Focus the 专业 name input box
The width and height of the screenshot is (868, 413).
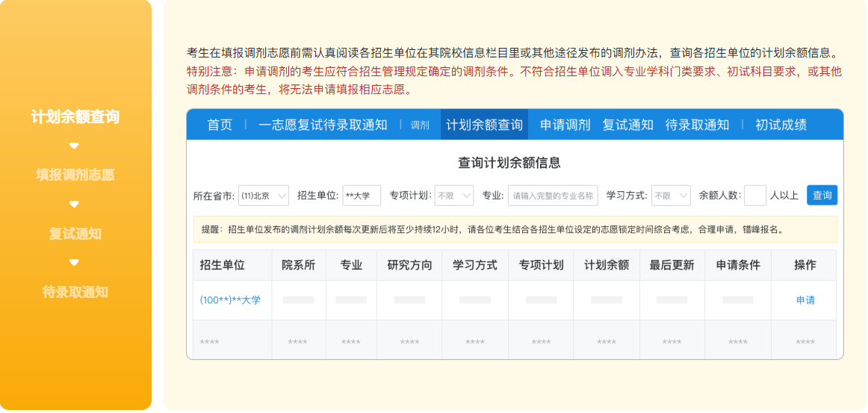pos(553,196)
